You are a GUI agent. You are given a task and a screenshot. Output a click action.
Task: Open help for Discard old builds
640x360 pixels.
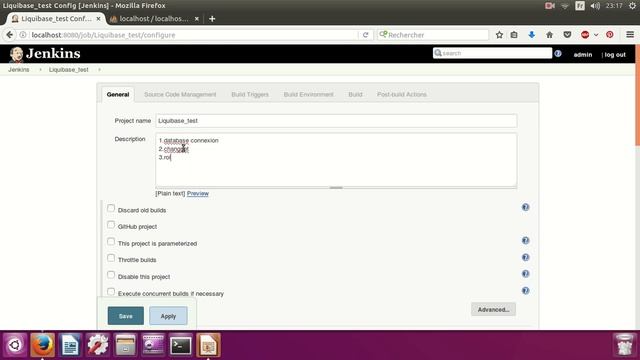point(525,207)
